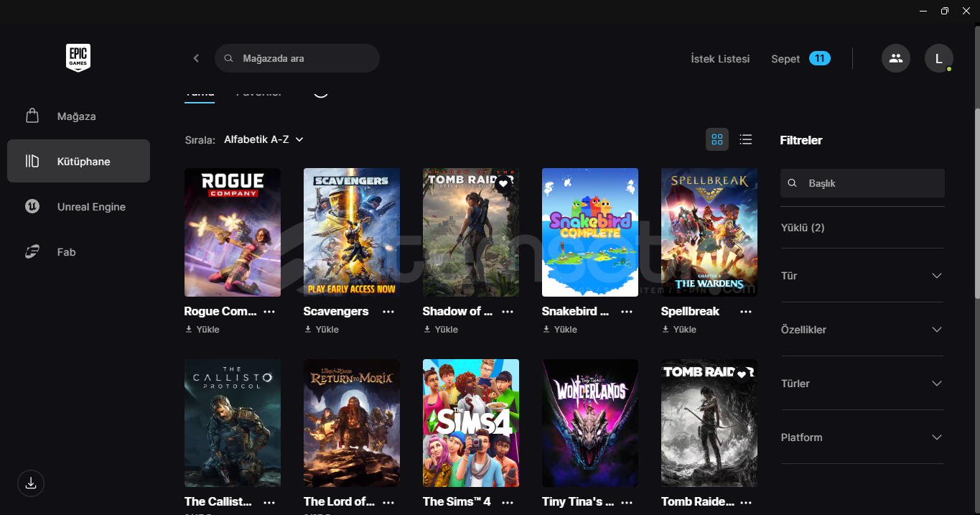Click the cart count badge 11

click(820, 58)
